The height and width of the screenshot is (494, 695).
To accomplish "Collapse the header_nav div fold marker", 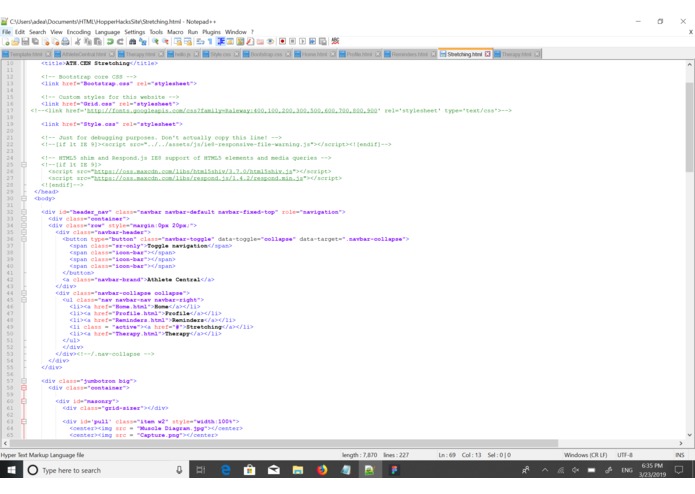I will point(24,212).
